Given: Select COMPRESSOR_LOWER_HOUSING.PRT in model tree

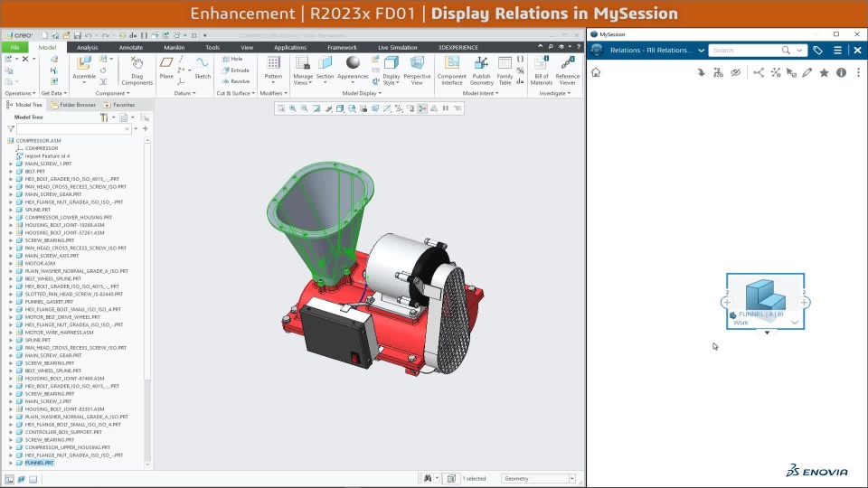Looking at the screenshot, I should pyautogui.click(x=68, y=218).
